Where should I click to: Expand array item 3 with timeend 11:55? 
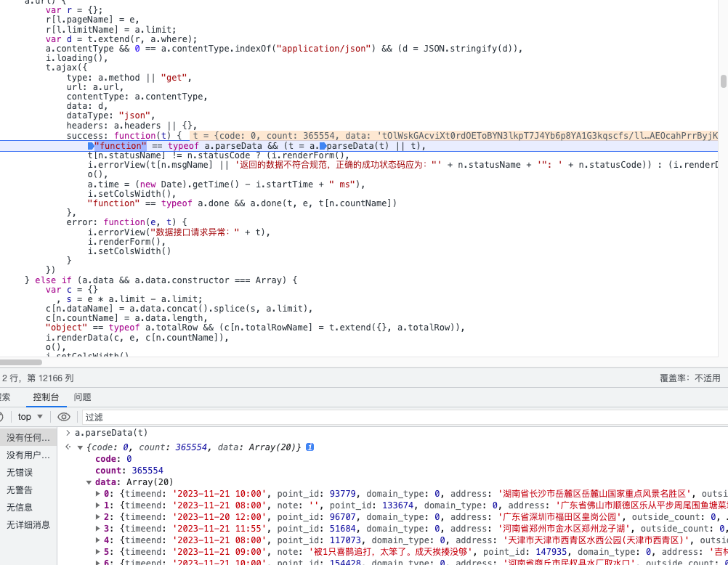tap(99, 529)
